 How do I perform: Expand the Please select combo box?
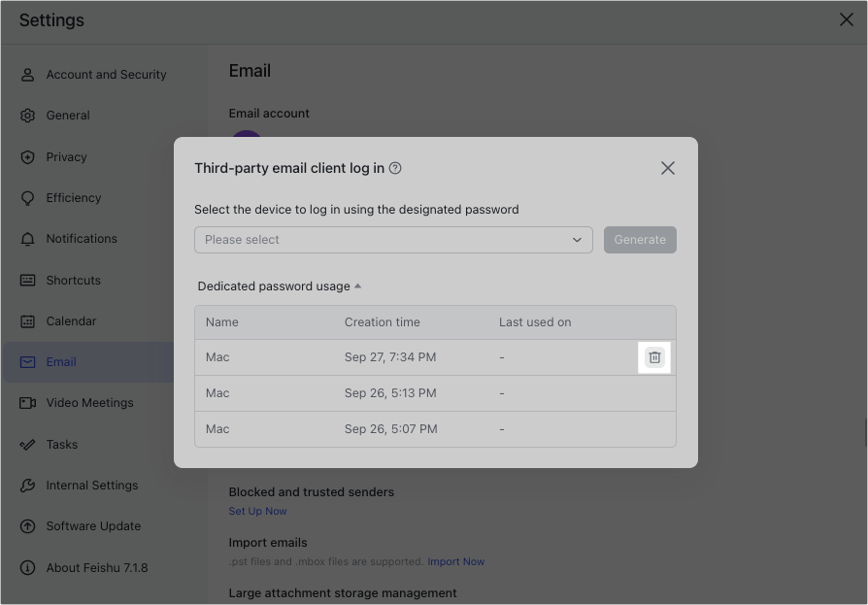tap(393, 239)
